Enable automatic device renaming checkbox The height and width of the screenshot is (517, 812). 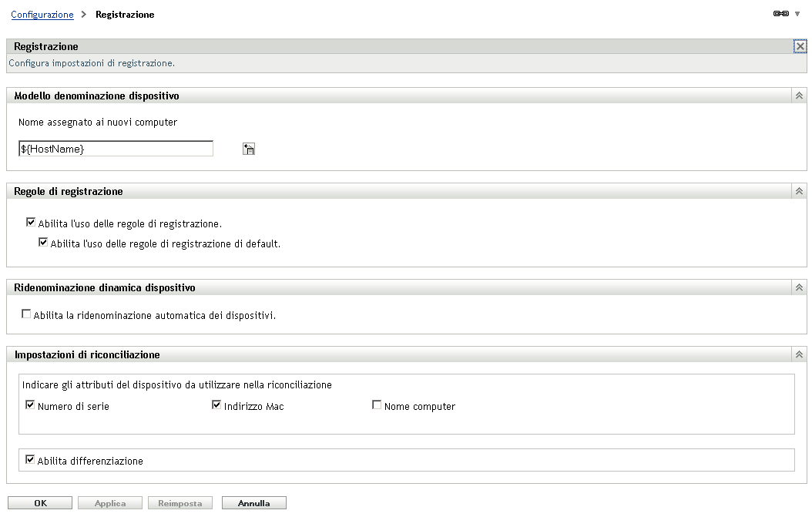pyautogui.click(x=25, y=313)
